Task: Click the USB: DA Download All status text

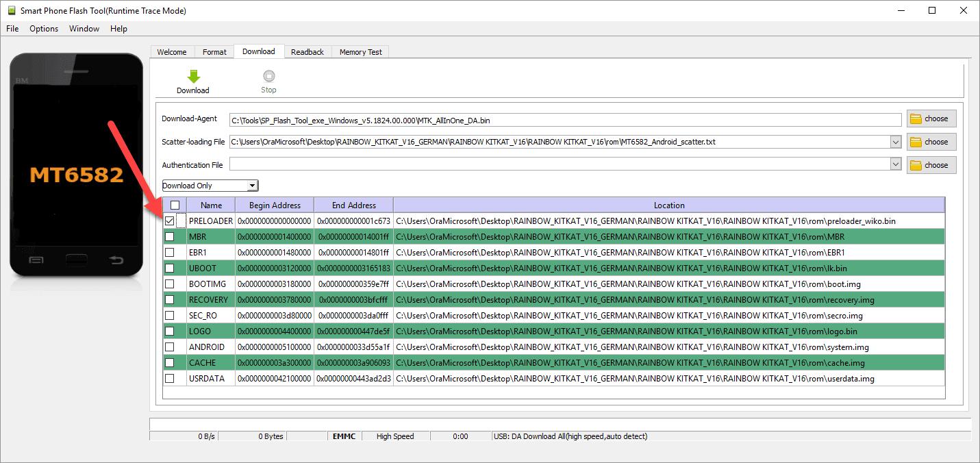Action: tap(570, 436)
